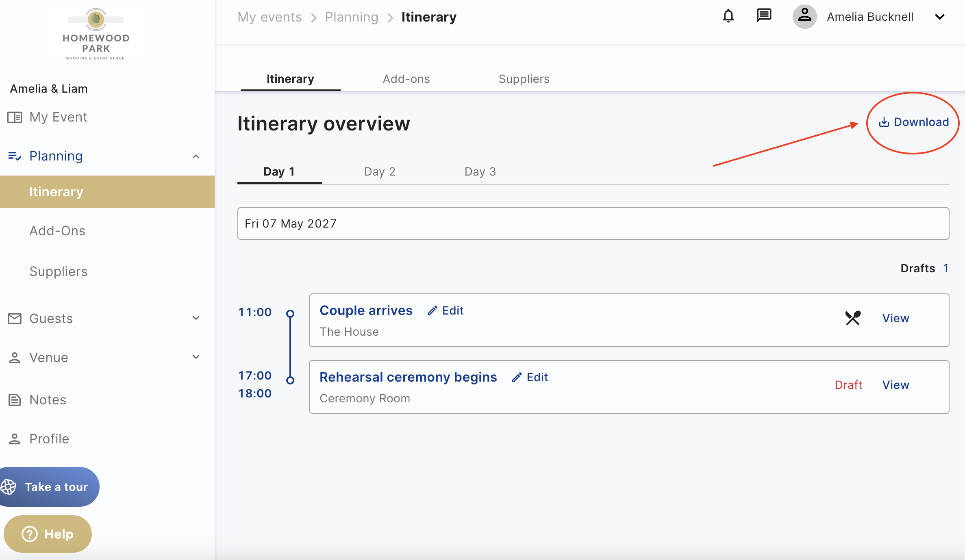Click the Couple arrives title

click(366, 310)
